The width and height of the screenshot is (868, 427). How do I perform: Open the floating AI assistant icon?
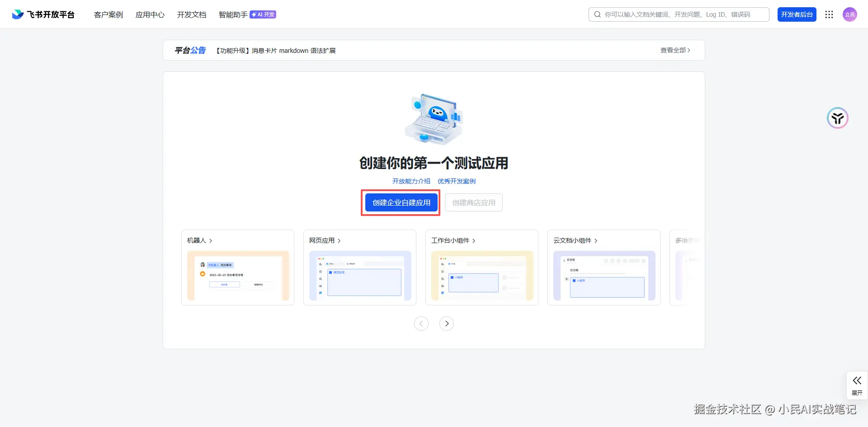click(x=838, y=118)
